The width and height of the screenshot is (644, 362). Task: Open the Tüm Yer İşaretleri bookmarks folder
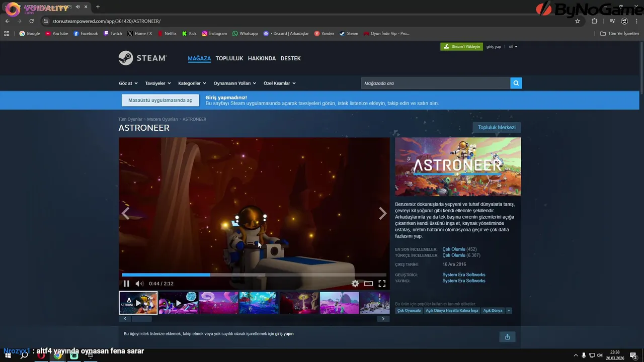click(x=620, y=34)
